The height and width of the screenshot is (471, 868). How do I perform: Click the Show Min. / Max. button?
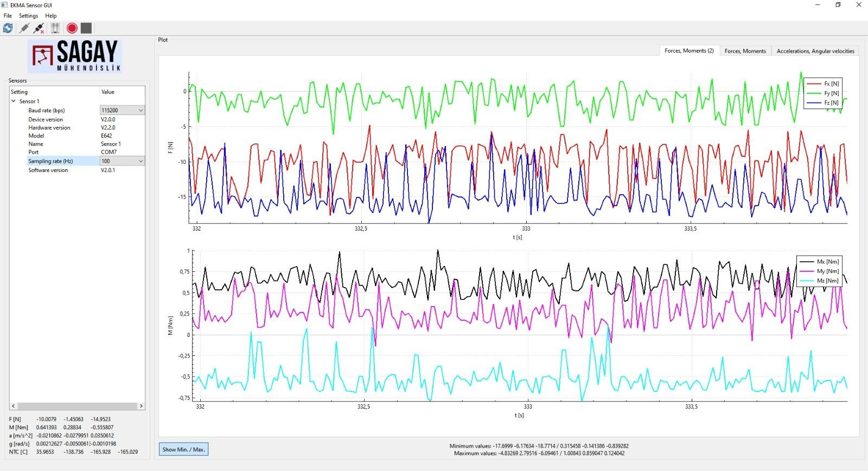click(183, 449)
